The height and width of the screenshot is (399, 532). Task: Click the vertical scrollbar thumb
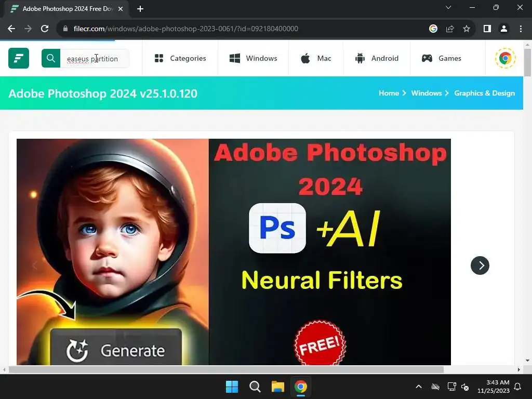[527, 63]
